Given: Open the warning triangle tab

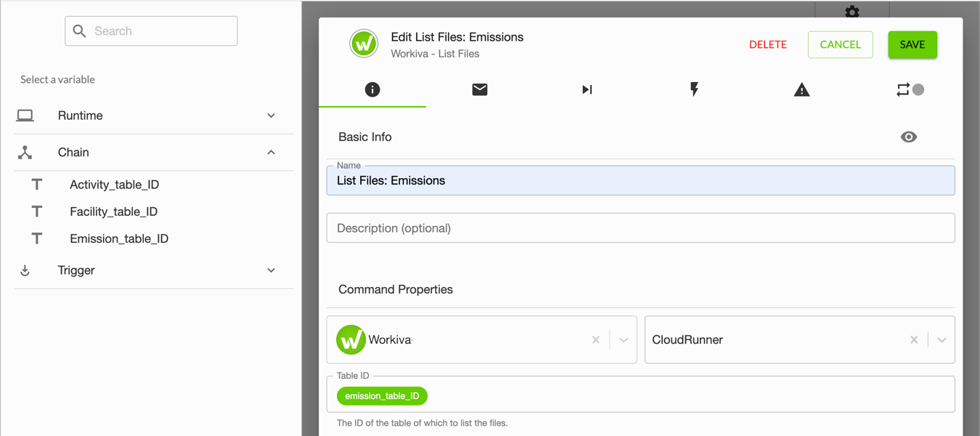Looking at the screenshot, I should click(x=801, y=89).
